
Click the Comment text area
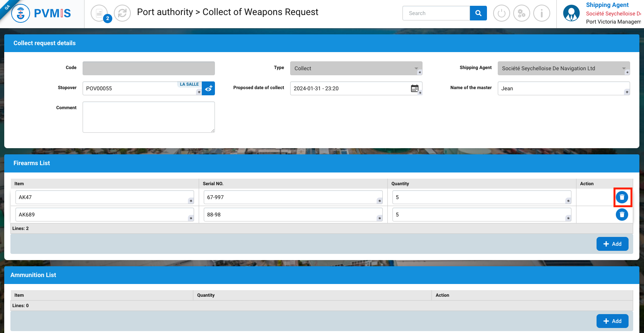tap(149, 117)
